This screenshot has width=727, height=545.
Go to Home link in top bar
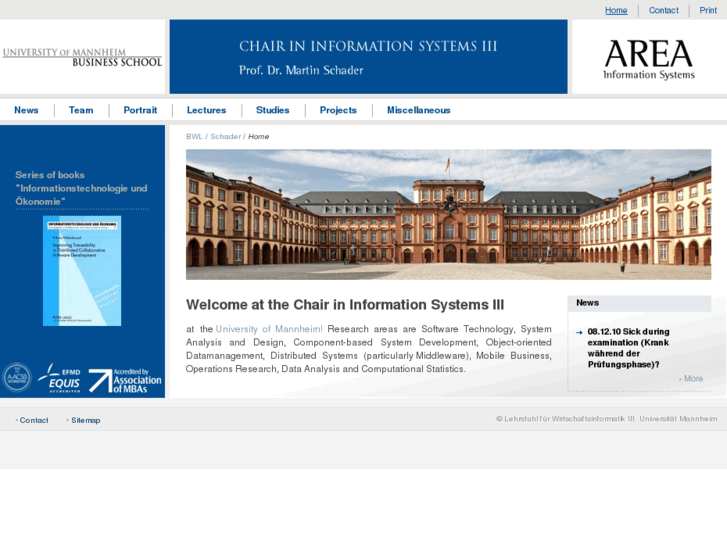click(x=616, y=10)
